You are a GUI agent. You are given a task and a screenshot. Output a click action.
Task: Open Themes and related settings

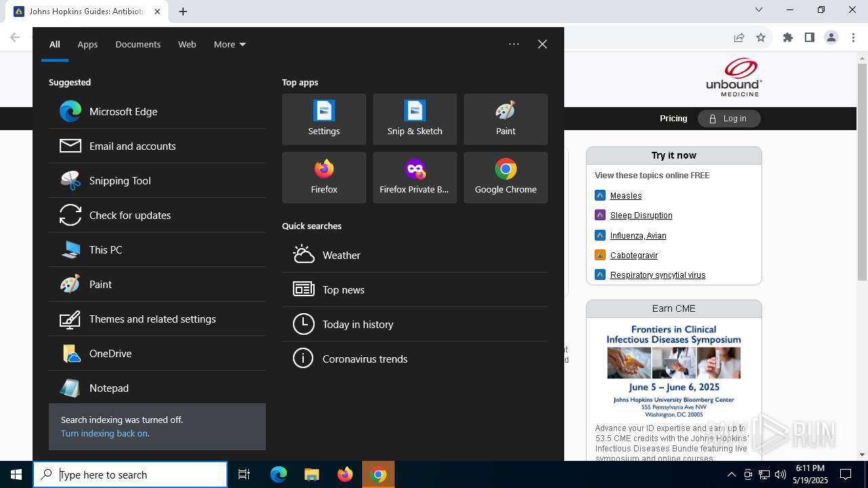point(157,319)
